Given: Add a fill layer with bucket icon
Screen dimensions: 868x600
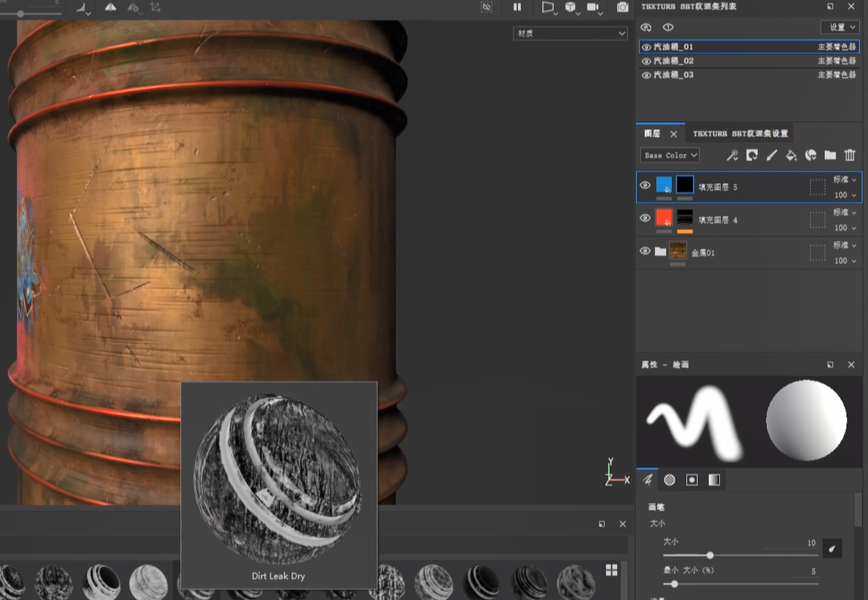Looking at the screenshot, I should point(791,155).
